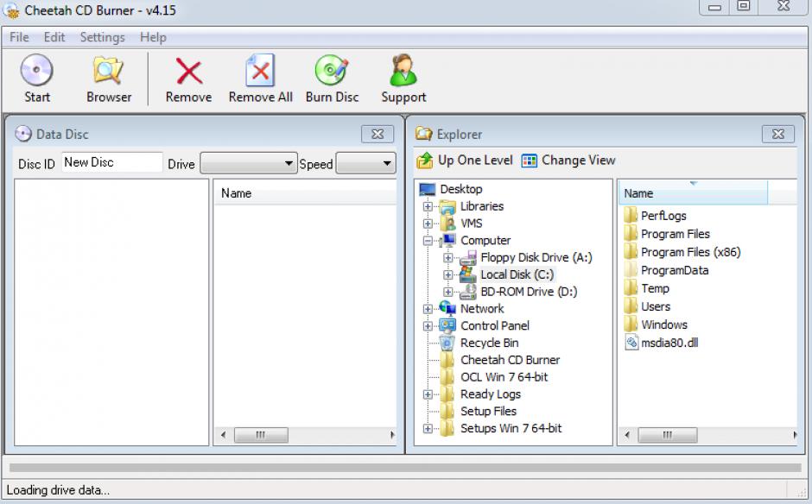Viewport: 812px width, 504px height.
Task: Expand the Ready Logs tree node
Action: pos(428,394)
